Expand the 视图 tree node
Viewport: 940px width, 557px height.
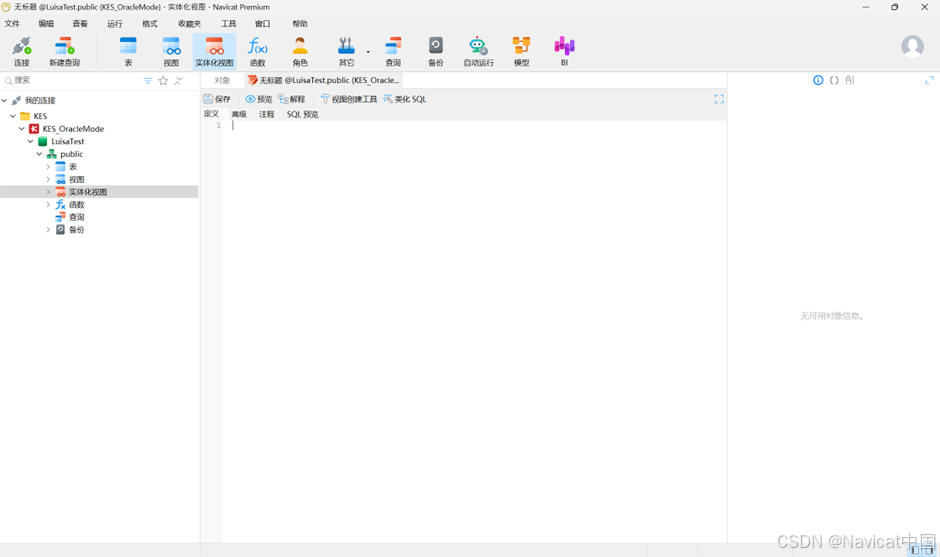click(49, 179)
